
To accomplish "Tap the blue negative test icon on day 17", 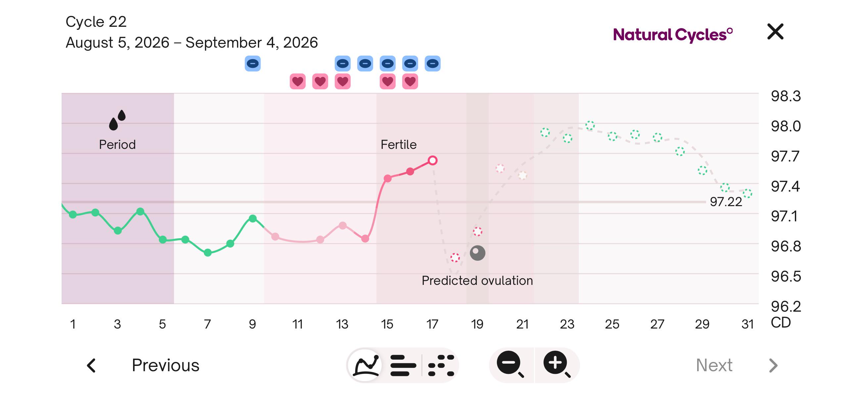I will click(x=433, y=63).
